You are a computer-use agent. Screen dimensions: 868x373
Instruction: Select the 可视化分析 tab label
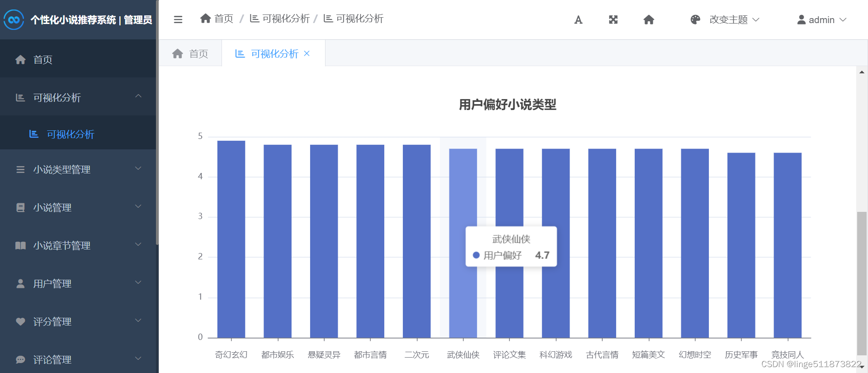click(274, 54)
